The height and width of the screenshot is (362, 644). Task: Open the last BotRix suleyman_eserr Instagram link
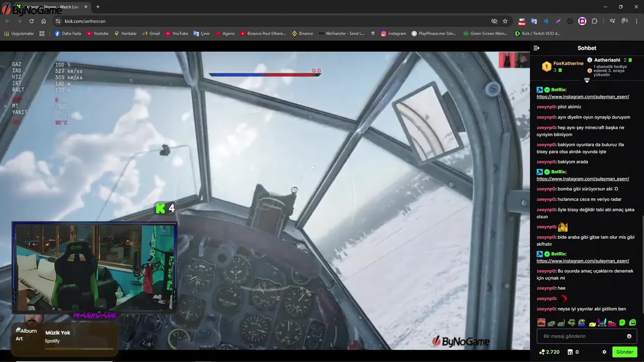(x=583, y=261)
